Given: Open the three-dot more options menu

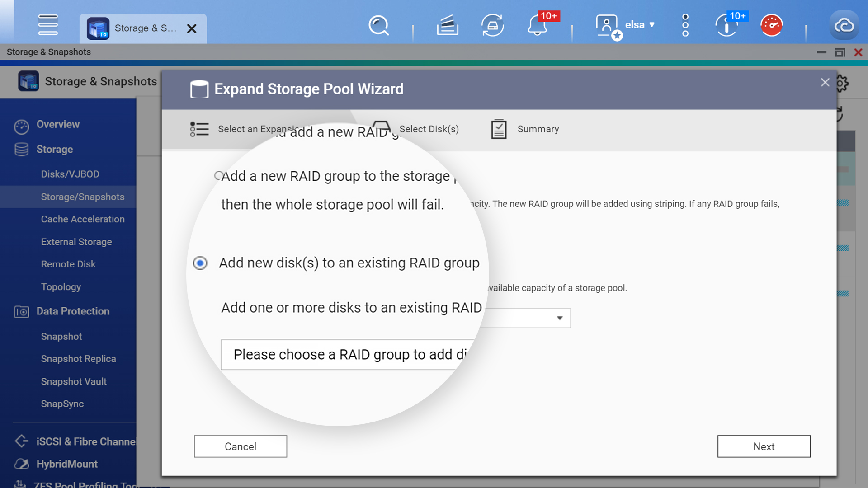Looking at the screenshot, I should click(685, 25).
